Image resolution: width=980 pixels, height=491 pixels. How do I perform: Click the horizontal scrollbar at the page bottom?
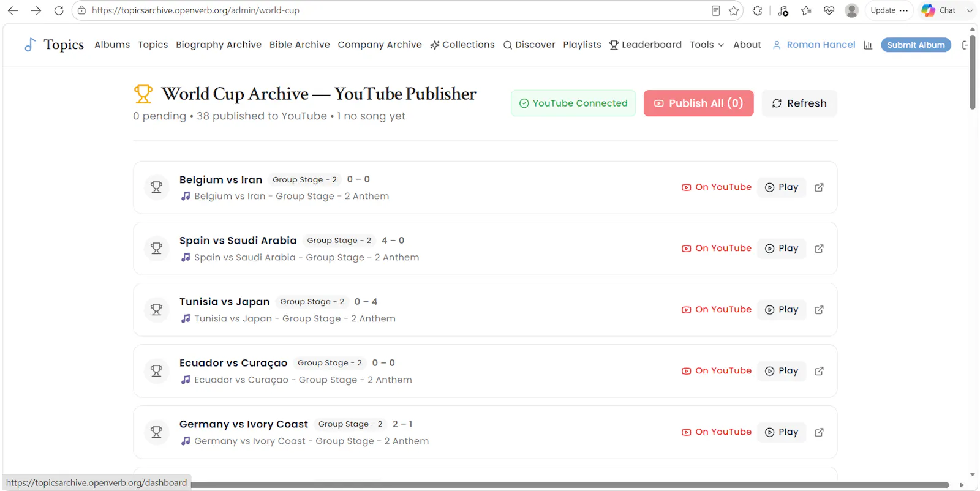(570, 485)
